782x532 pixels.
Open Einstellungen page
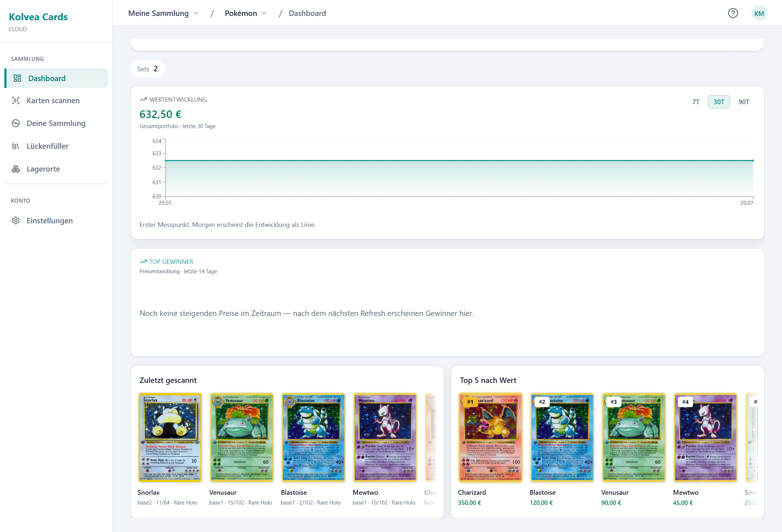[x=56, y=221]
